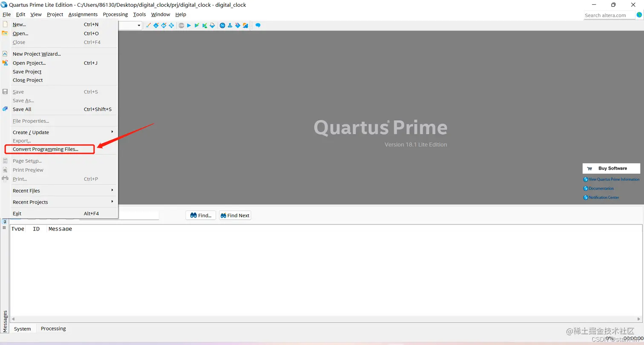Open the toolbar project entity dropdown
Image resolution: width=644 pixels, height=345 pixels.
tap(139, 26)
